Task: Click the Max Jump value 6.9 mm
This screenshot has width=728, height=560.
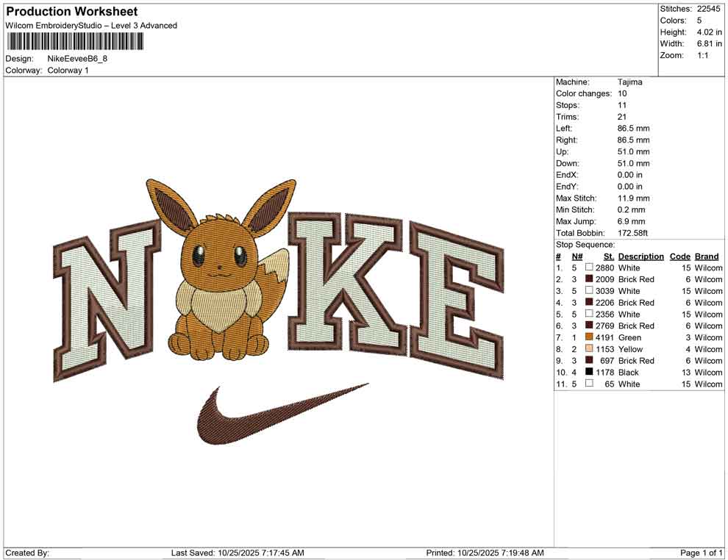Action: click(x=632, y=221)
